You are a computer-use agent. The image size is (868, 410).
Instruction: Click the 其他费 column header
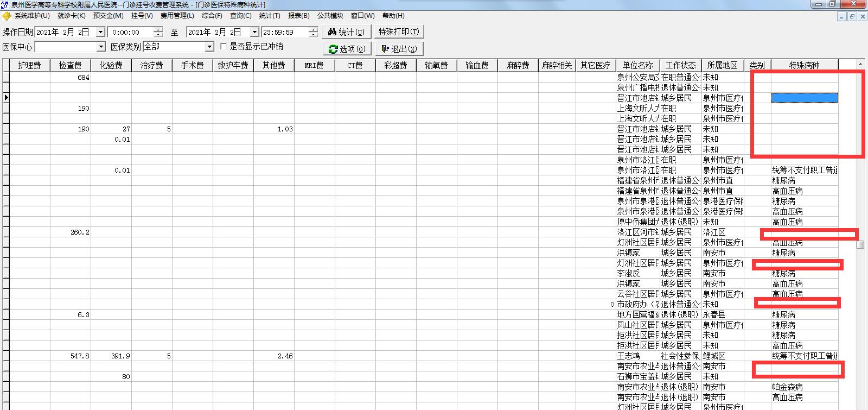click(273, 66)
